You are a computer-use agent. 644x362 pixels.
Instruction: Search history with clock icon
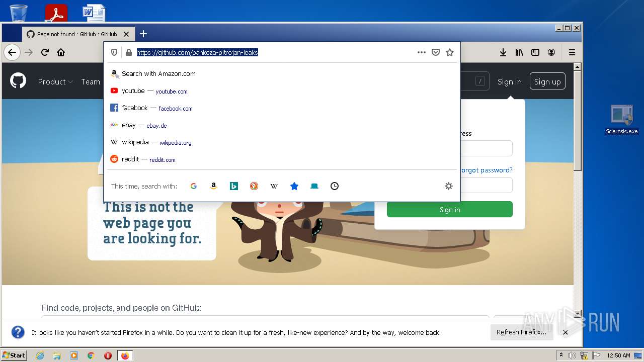pos(335,186)
